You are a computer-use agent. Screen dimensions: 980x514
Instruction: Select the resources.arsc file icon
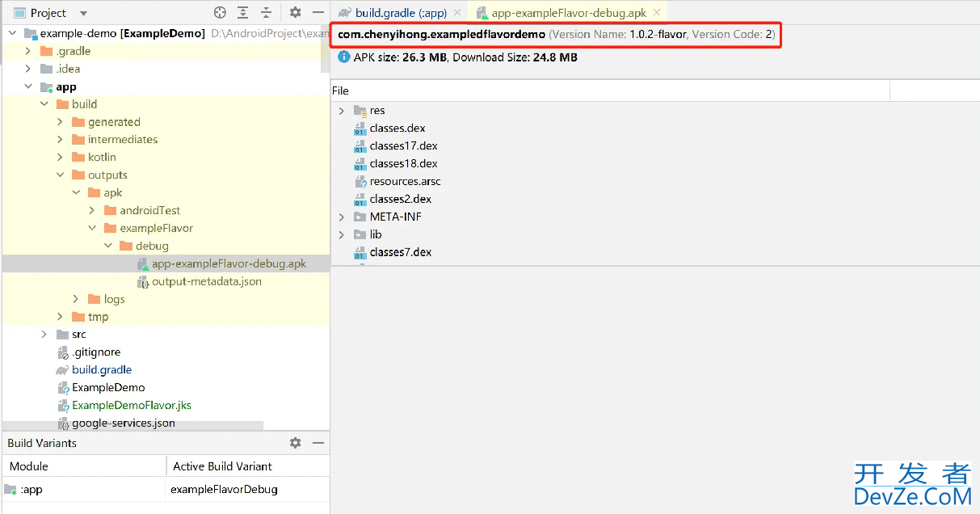click(x=360, y=182)
